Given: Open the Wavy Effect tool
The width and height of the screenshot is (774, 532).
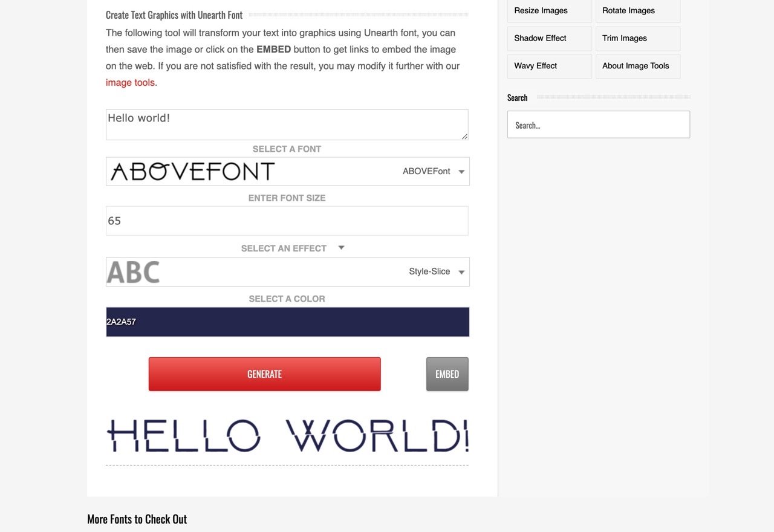Looking at the screenshot, I should [549, 66].
